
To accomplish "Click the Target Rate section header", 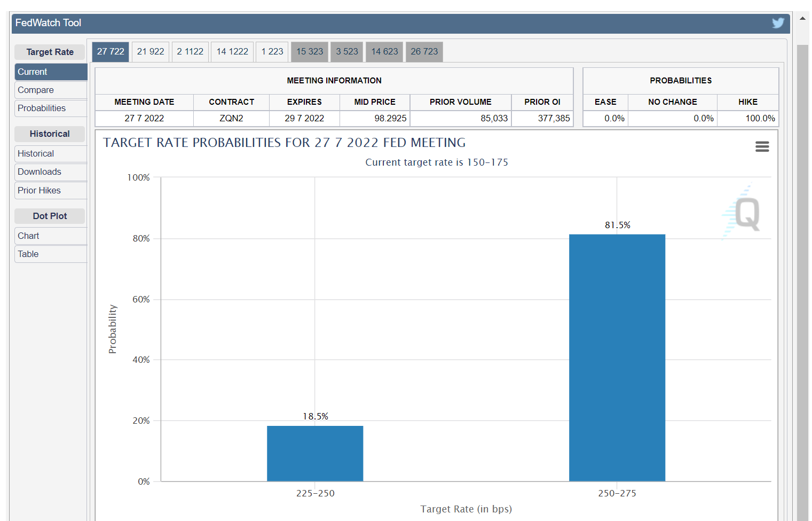I will [50, 52].
